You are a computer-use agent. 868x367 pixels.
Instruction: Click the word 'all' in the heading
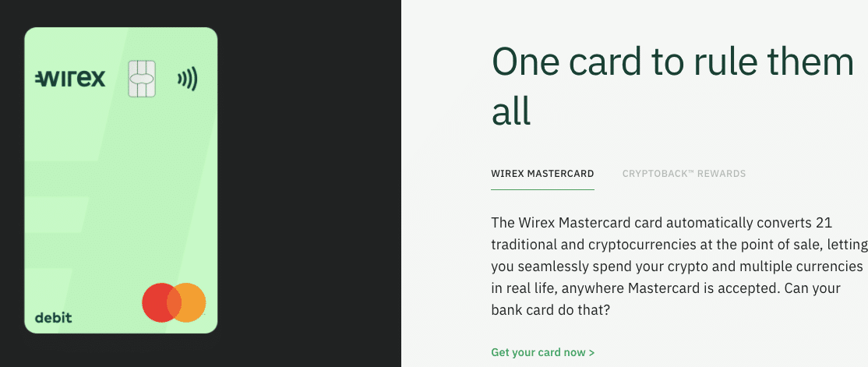tap(511, 111)
